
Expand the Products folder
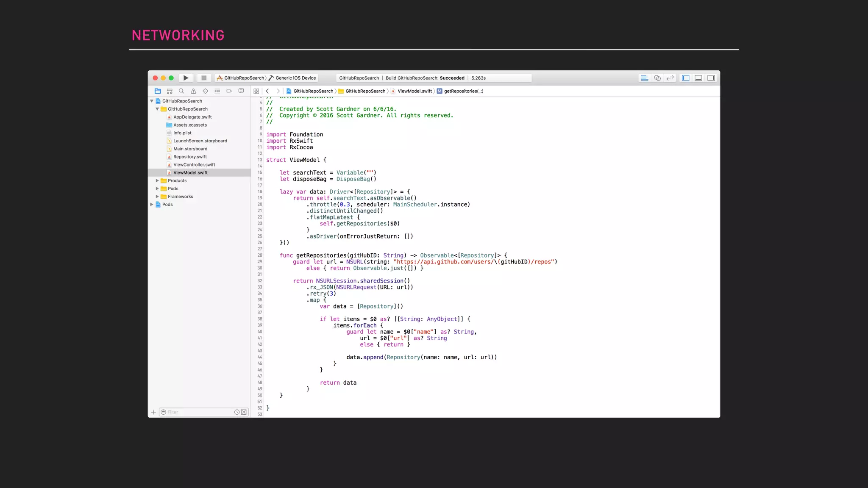[x=157, y=181]
